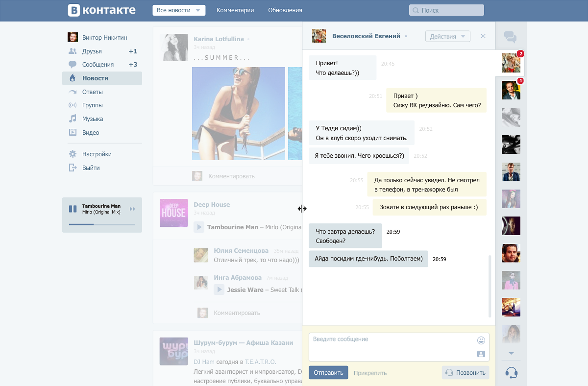Screen dimensions: 588x386
Task: Expand the Действия dropdown in chat header
Action: point(448,36)
